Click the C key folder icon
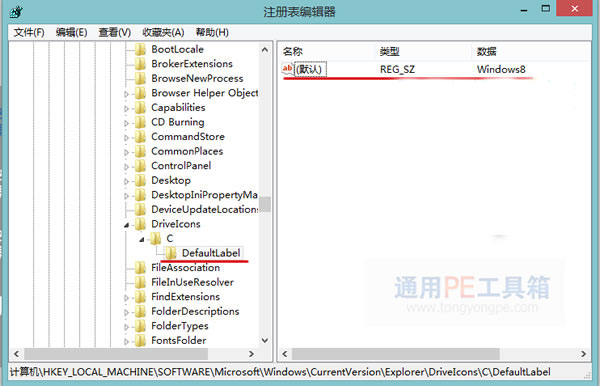Viewport: 600px width, 386px height. pos(155,238)
